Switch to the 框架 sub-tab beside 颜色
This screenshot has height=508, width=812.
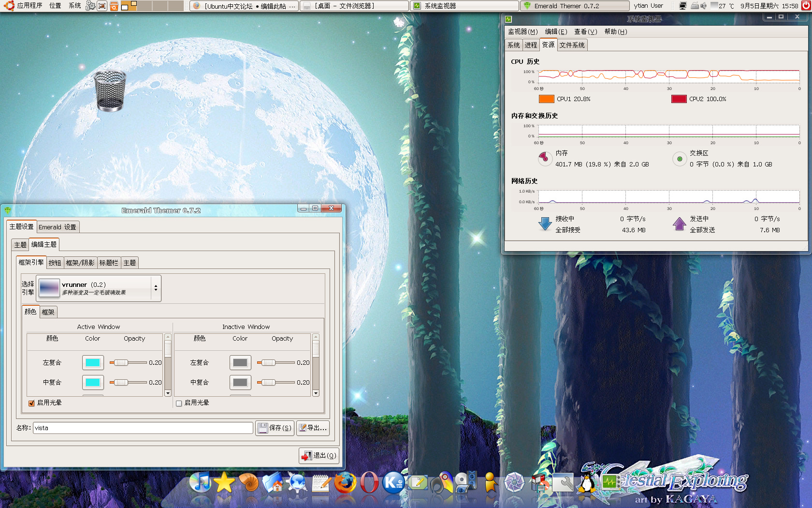click(48, 312)
